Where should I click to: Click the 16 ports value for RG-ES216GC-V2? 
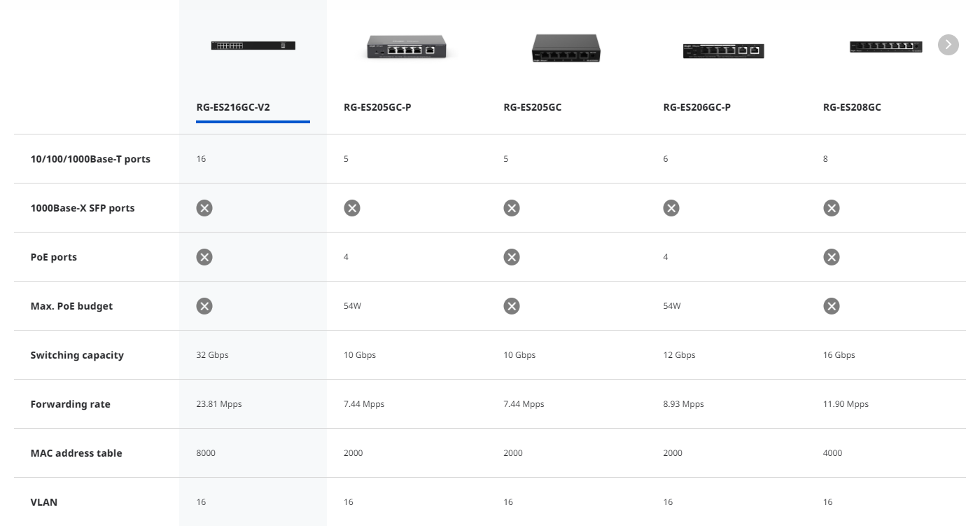(x=201, y=159)
